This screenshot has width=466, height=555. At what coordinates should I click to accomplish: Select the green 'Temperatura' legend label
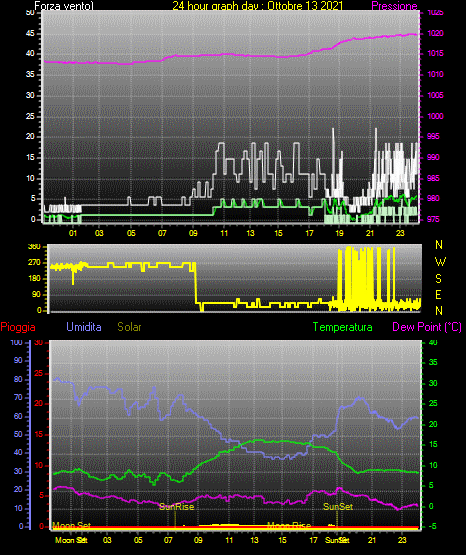[x=343, y=327]
